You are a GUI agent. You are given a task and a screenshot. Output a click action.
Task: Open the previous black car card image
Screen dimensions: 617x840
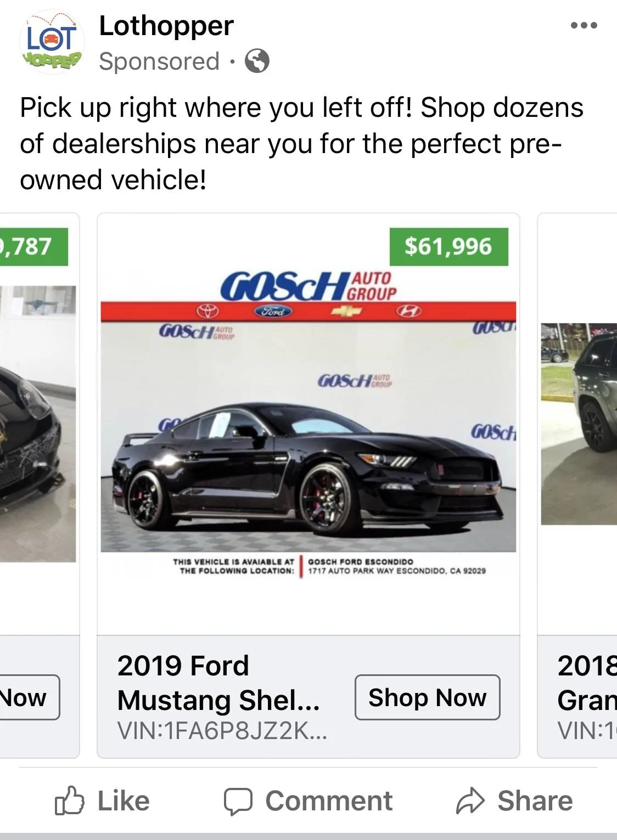click(38, 424)
